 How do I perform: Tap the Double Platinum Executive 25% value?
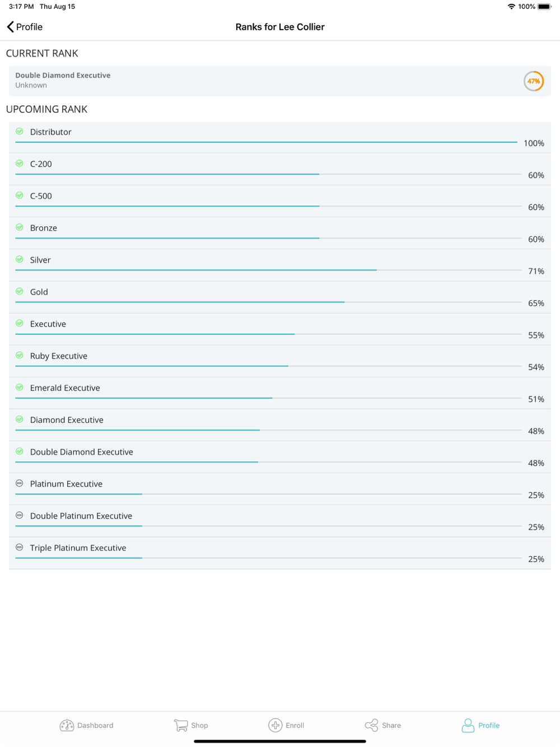click(536, 527)
